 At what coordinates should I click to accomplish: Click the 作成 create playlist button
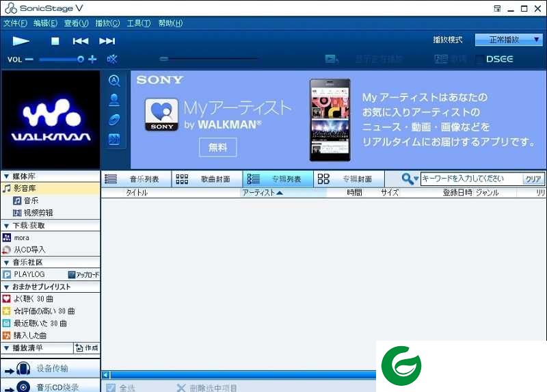click(x=87, y=348)
